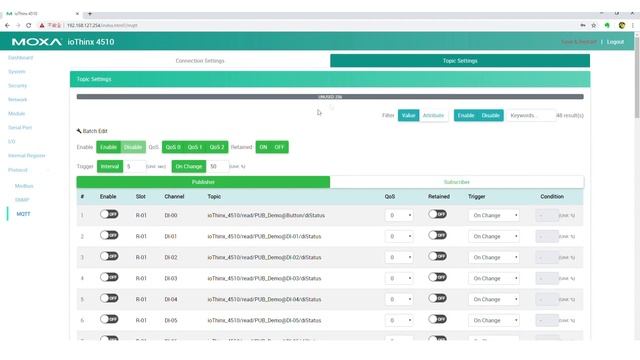Toggle Enable switch for DI-00 row
This screenshot has width=640, height=360.
coord(109,214)
